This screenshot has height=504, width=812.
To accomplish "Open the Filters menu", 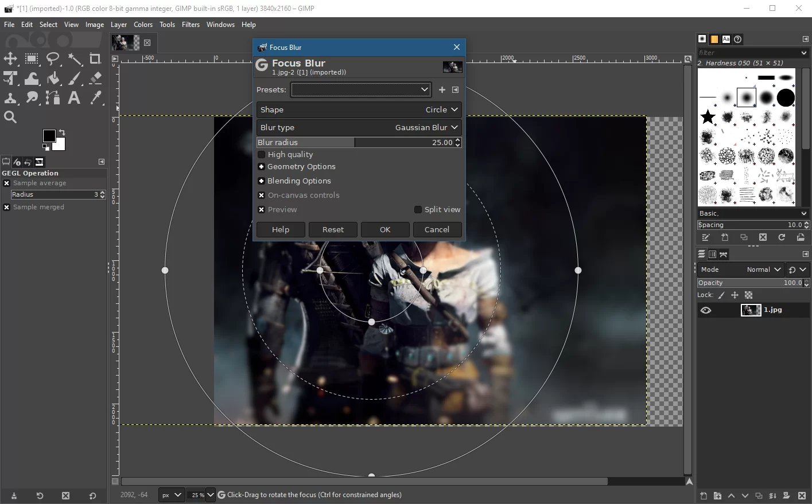I will tap(191, 25).
